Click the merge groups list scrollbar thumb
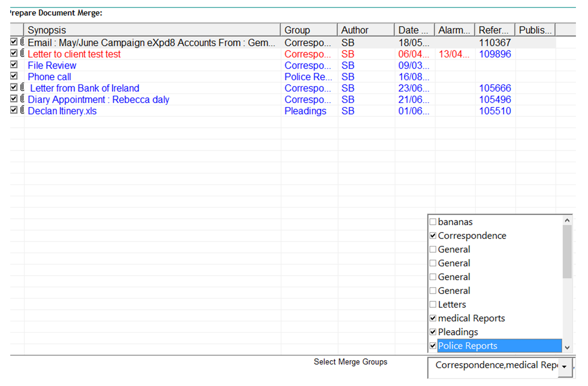The height and width of the screenshot is (386, 588). (x=567, y=252)
